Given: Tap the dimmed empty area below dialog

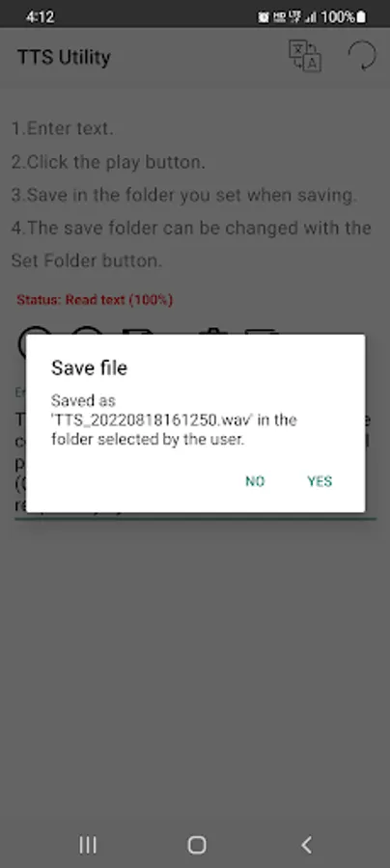Looking at the screenshot, I should 195,665.
